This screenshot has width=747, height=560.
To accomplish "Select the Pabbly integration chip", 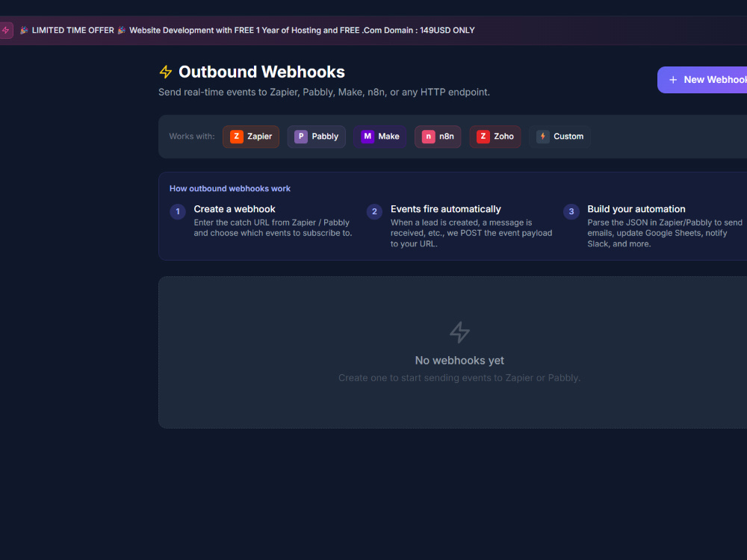I will click(x=316, y=137).
